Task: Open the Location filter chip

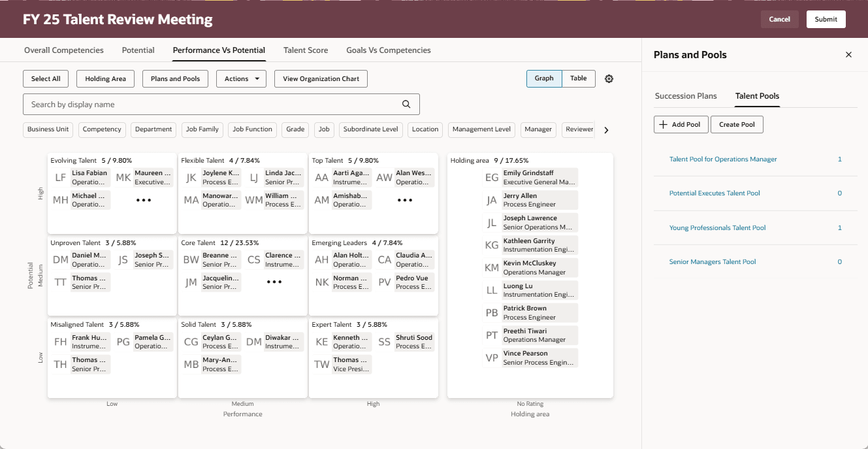Action: 425,129
